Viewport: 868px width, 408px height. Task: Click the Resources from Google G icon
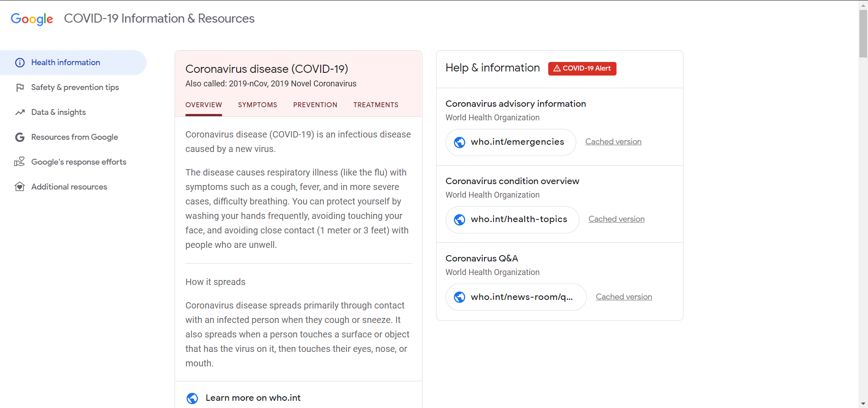(20, 138)
